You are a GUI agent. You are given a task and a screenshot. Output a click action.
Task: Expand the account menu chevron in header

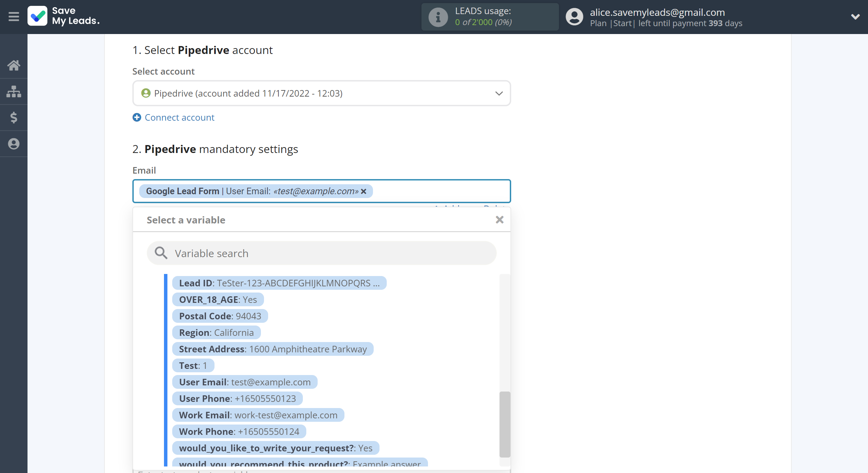[855, 16]
